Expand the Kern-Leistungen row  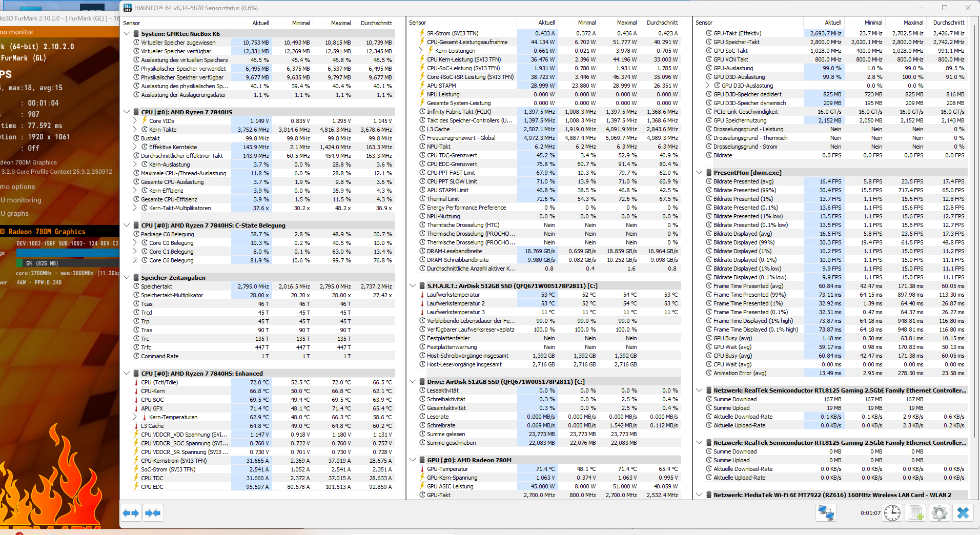[421, 51]
